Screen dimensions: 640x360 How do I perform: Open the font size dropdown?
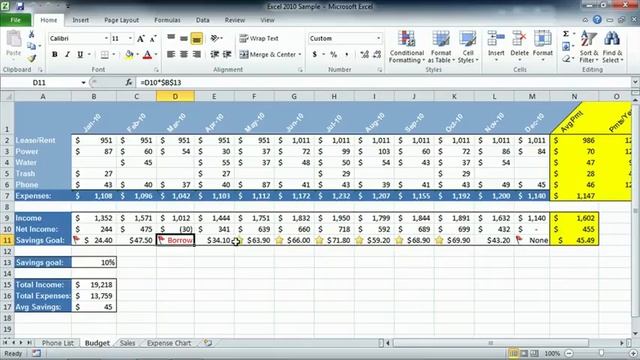pyautogui.click(x=130, y=38)
